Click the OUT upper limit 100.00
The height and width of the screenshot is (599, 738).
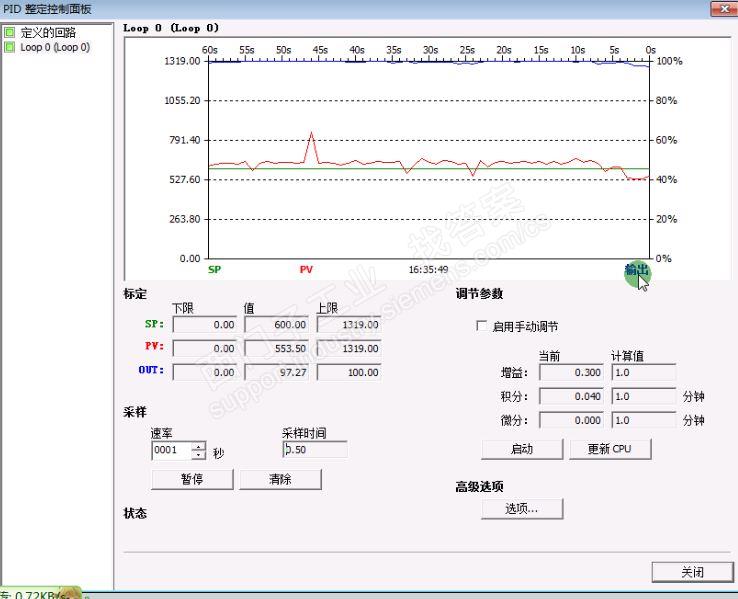pos(349,372)
